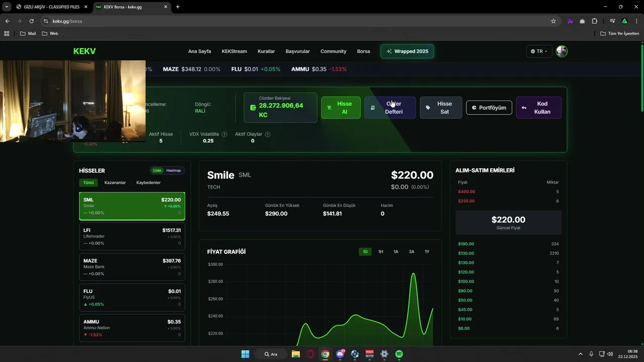Select Borsa in the navigation bar

[363, 51]
